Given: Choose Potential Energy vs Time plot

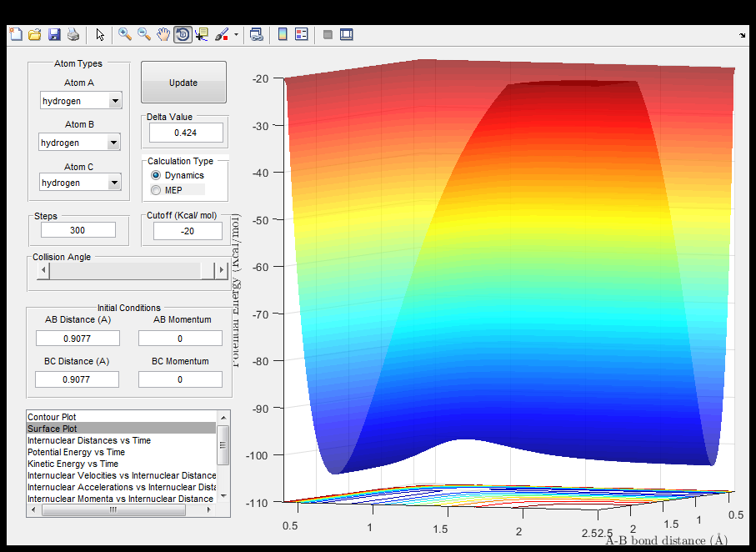Looking at the screenshot, I should (x=76, y=452).
